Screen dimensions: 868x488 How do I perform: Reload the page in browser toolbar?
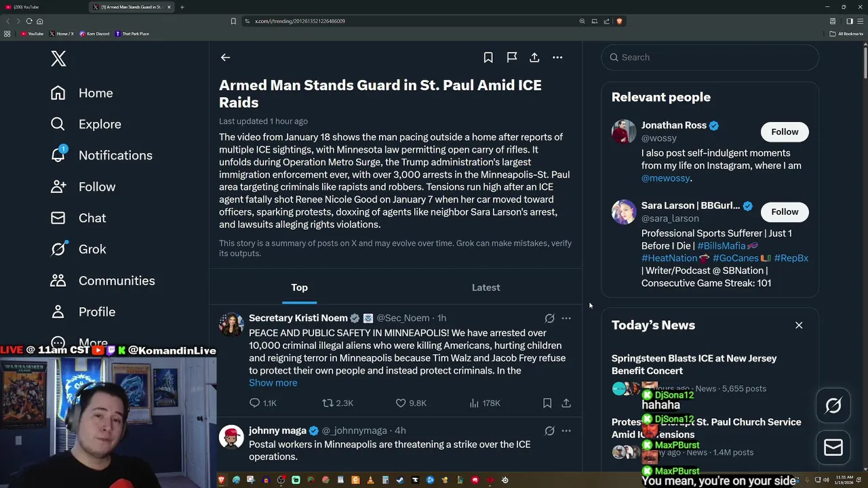pos(28,21)
